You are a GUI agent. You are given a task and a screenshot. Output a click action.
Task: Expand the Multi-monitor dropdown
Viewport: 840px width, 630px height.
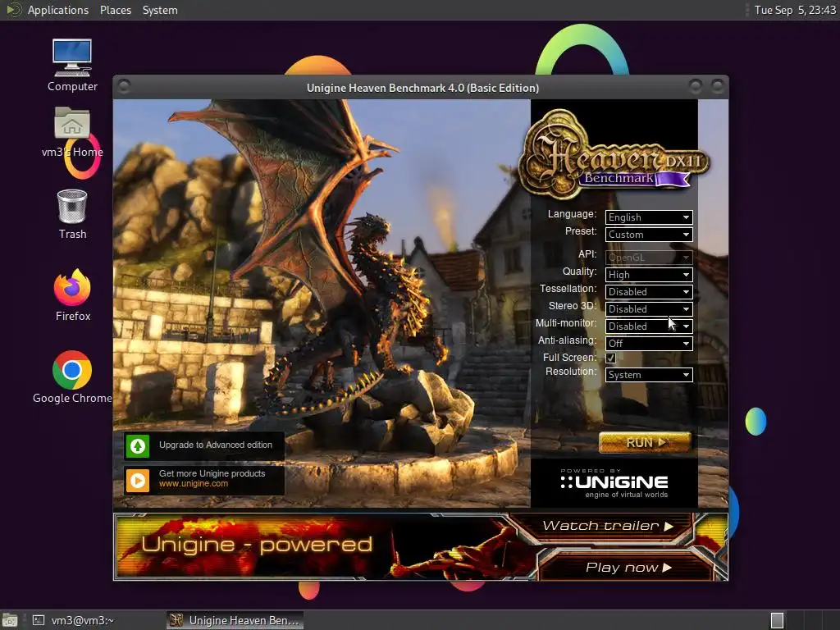(x=649, y=326)
